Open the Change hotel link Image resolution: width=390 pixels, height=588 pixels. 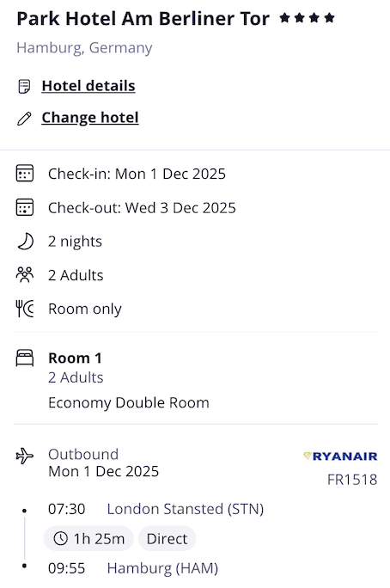(x=90, y=118)
